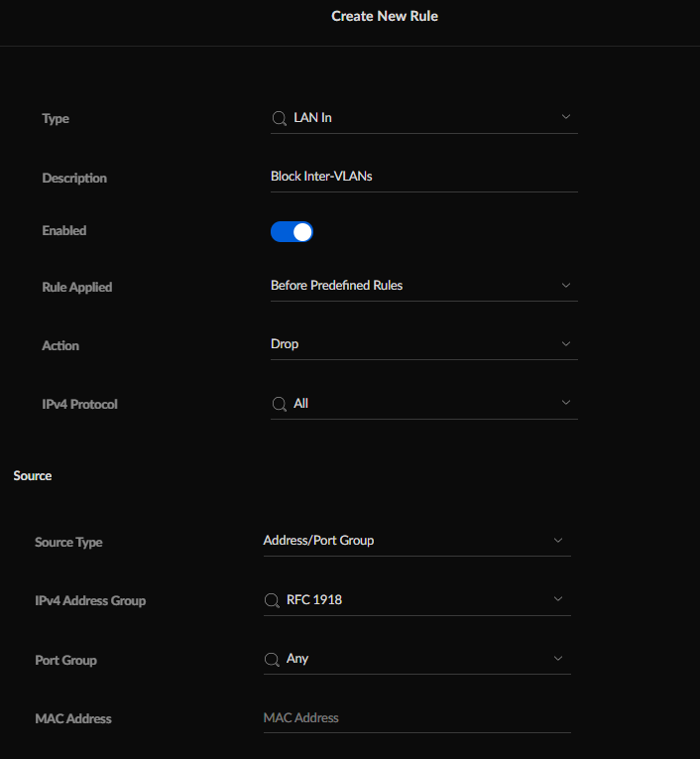This screenshot has height=759, width=700.
Task: Click the 'RFC 1918' address group text
Action: 313,600
